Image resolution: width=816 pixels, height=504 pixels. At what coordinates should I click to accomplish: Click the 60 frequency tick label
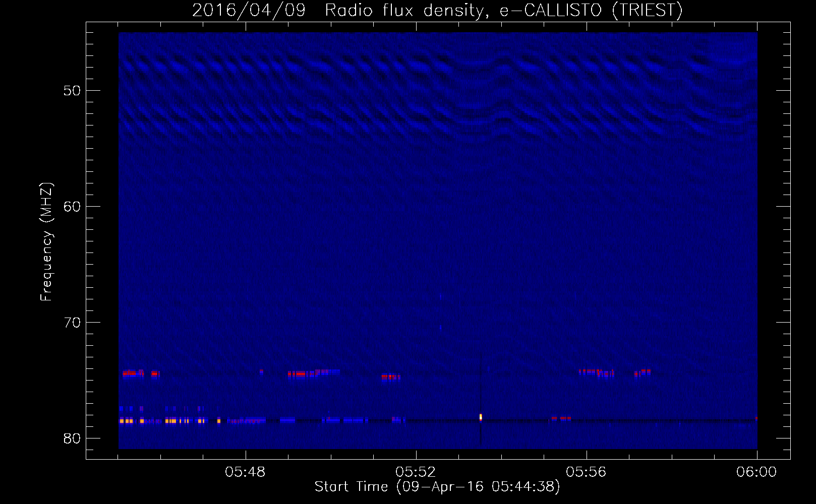pyautogui.click(x=72, y=207)
